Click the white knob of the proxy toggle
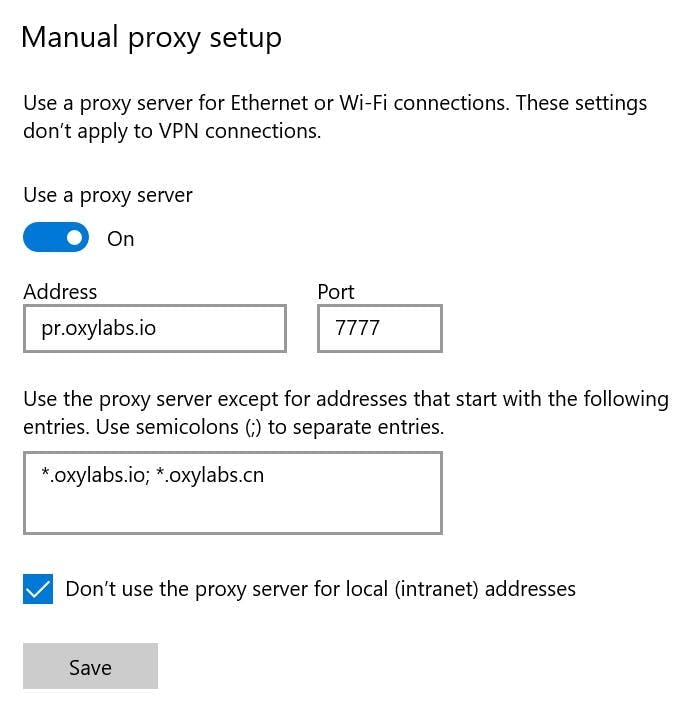This screenshot has width=694, height=715. click(74, 237)
